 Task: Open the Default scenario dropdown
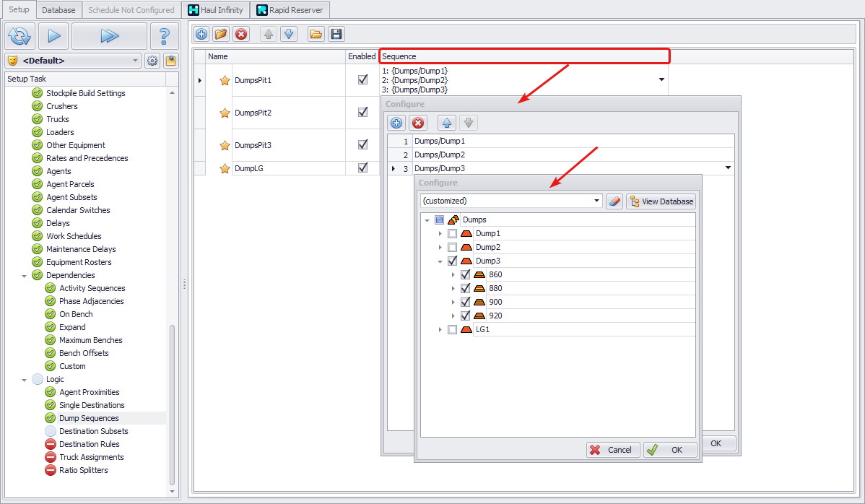pos(135,61)
